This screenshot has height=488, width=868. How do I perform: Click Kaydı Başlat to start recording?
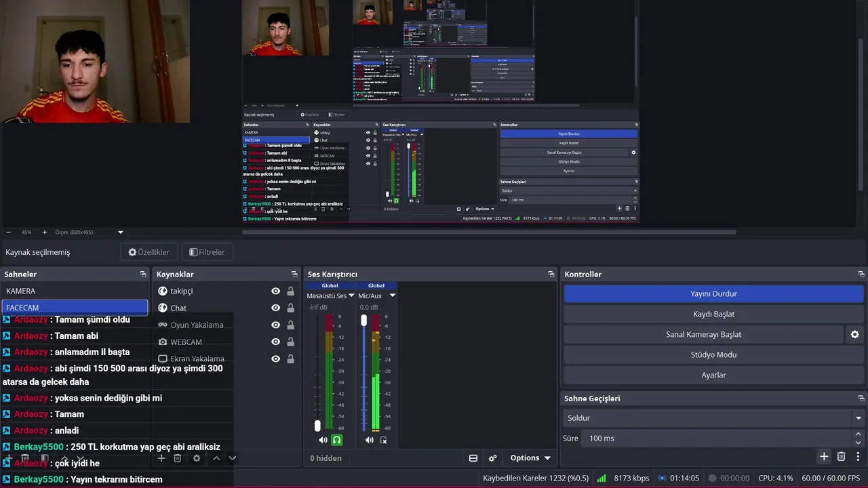[x=713, y=314]
